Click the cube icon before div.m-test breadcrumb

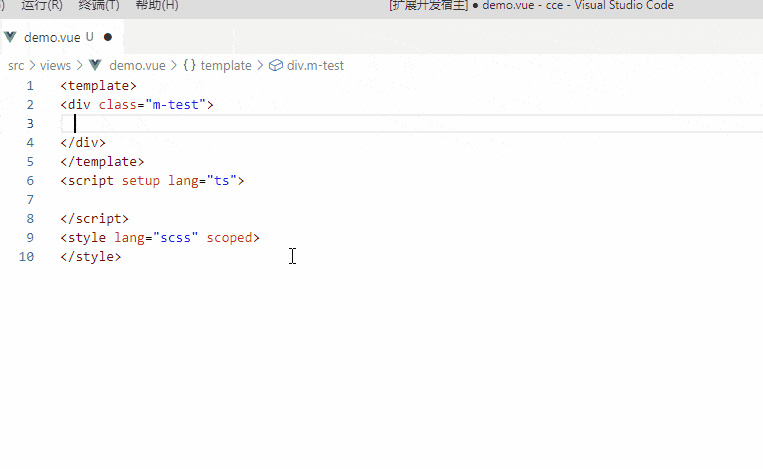pyautogui.click(x=276, y=65)
